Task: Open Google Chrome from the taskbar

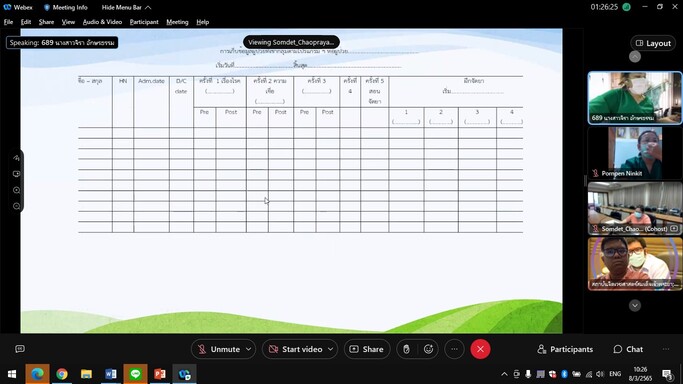Action: click(x=62, y=374)
